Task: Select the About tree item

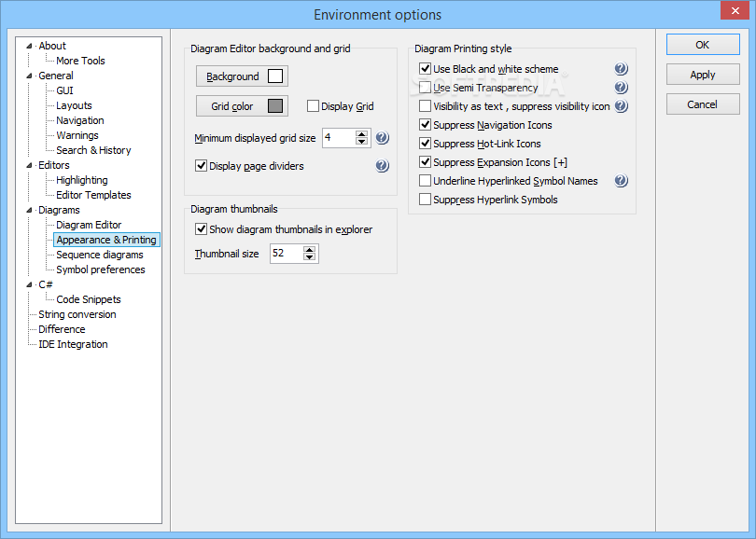Action: 52,46
